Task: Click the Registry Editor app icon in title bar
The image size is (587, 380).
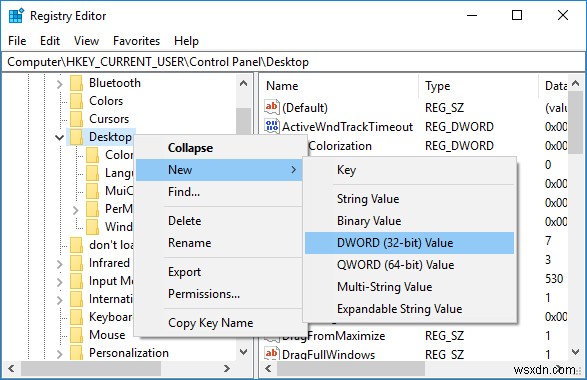Action: (16, 16)
